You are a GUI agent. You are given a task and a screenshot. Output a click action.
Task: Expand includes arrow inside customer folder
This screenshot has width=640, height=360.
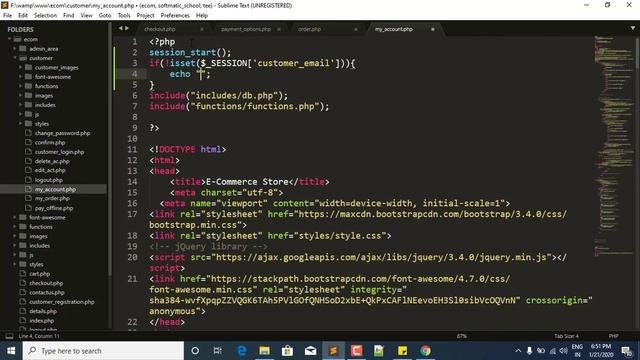click(20, 105)
